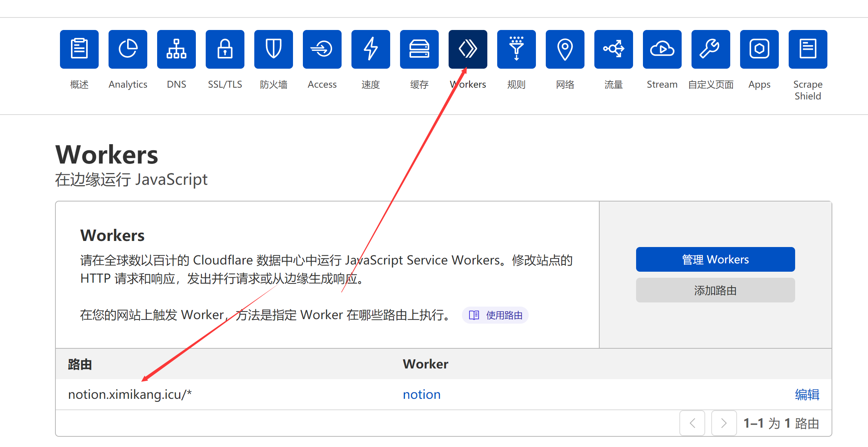868x447 pixels.
Task: Open the Scrape Shield document icon
Action: [x=808, y=49]
